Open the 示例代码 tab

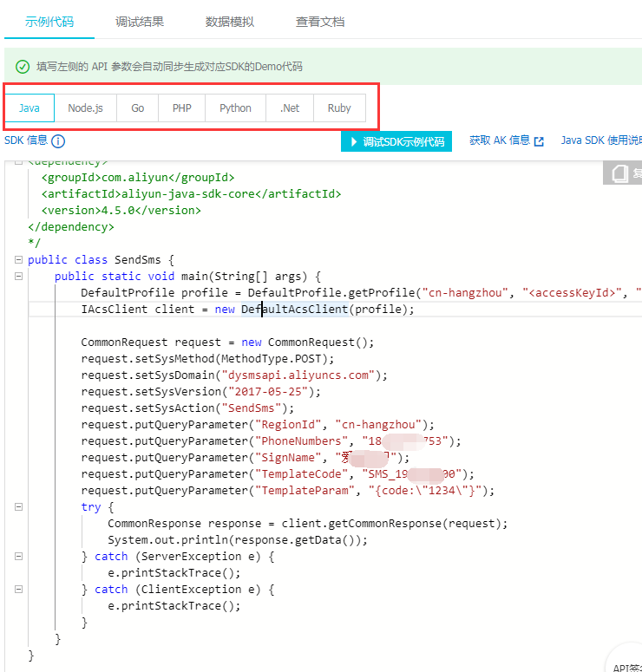(49, 22)
